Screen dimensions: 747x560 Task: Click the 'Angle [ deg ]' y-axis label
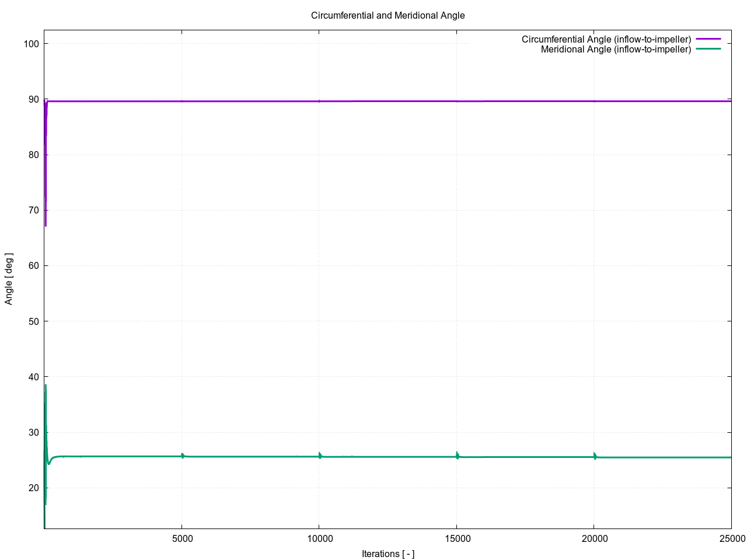point(9,279)
